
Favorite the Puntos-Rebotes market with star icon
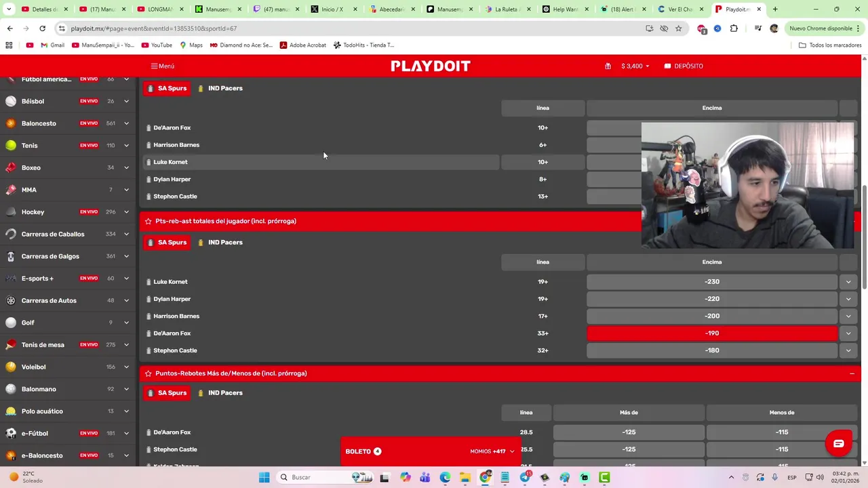(148, 373)
